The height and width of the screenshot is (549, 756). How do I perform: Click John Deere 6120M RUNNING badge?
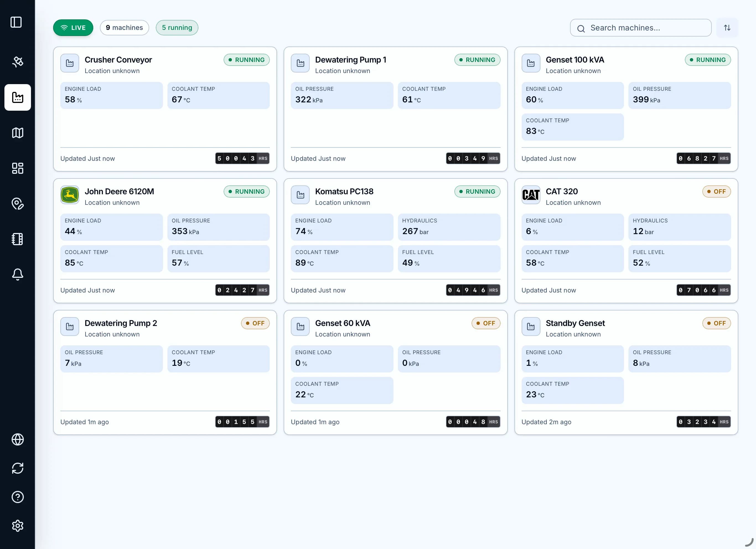pos(247,191)
